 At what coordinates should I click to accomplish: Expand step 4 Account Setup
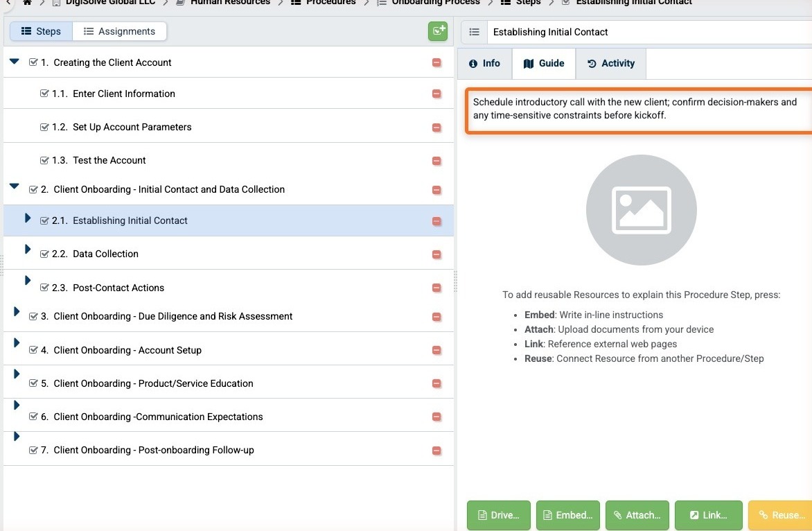pyautogui.click(x=16, y=342)
